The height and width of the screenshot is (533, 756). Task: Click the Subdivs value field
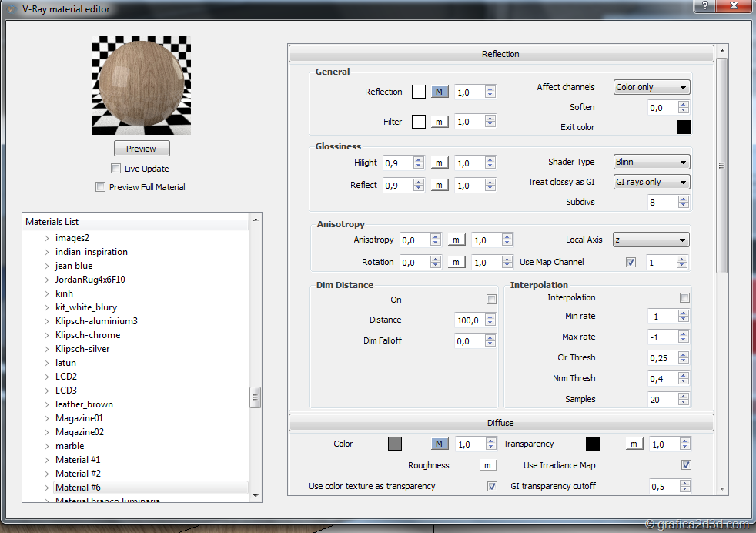(662, 202)
